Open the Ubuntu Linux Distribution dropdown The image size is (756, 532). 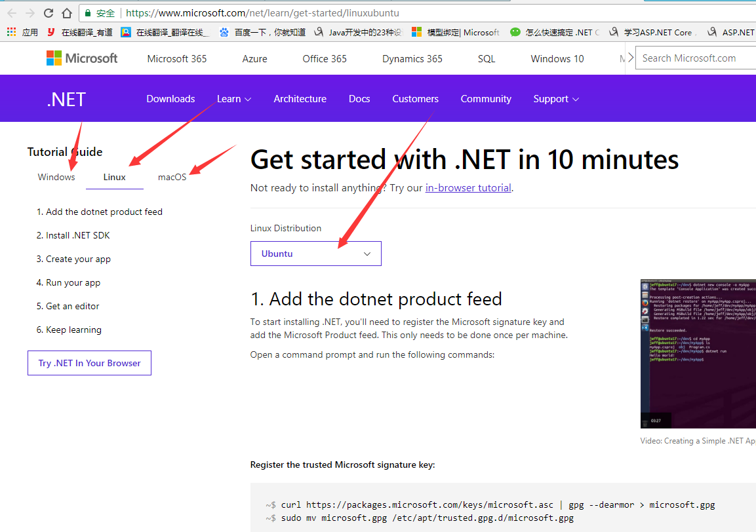coord(316,254)
